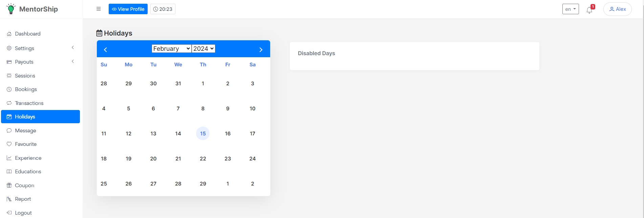This screenshot has width=644, height=218.
Task: Navigate to Bookings in sidebar
Action: click(x=26, y=89)
